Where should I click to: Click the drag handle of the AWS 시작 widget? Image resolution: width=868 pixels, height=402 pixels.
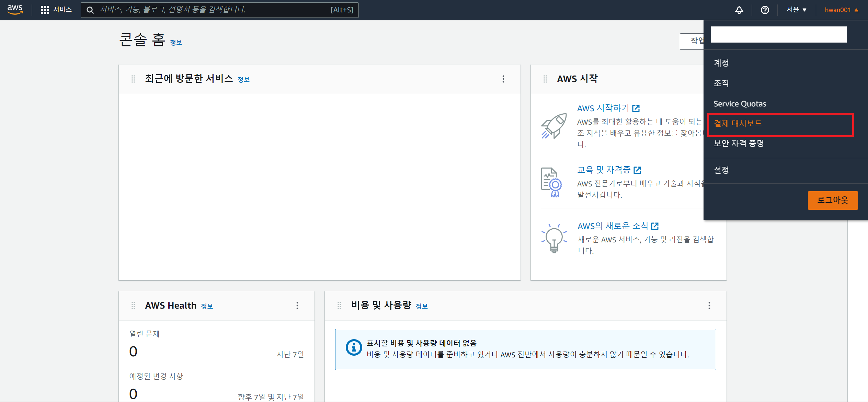(x=545, y=79)
